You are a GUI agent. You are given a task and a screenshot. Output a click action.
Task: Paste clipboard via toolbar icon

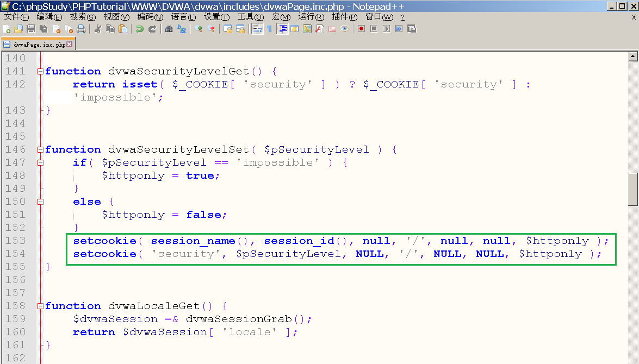pos(123,29)
